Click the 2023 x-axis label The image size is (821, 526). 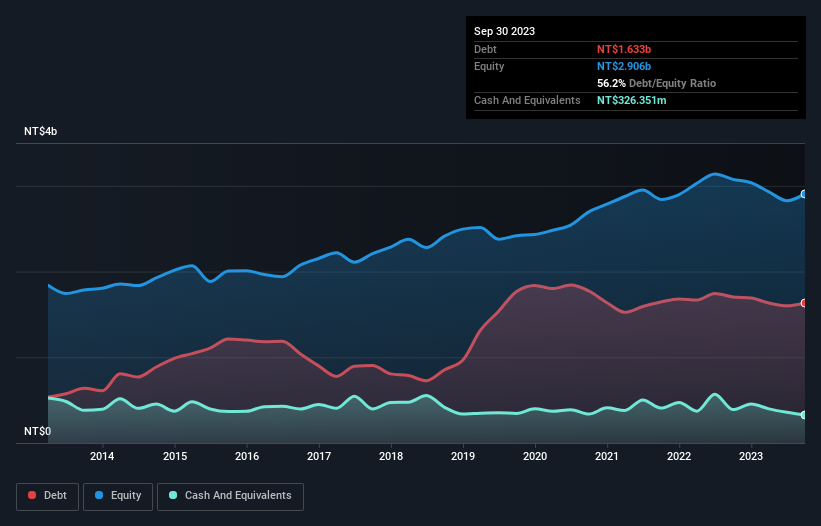pyautogui.click(x=751, y=456)
